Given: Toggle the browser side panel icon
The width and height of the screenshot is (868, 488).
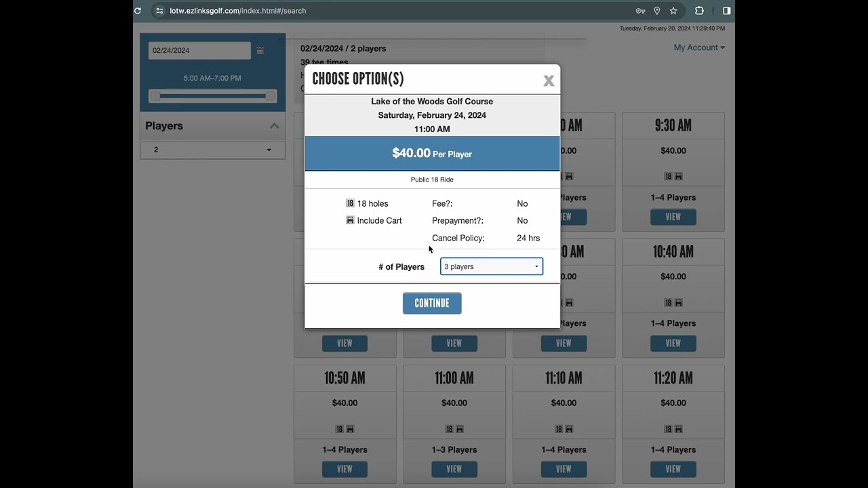Looking at the screenshot, I should click(726, 11).
